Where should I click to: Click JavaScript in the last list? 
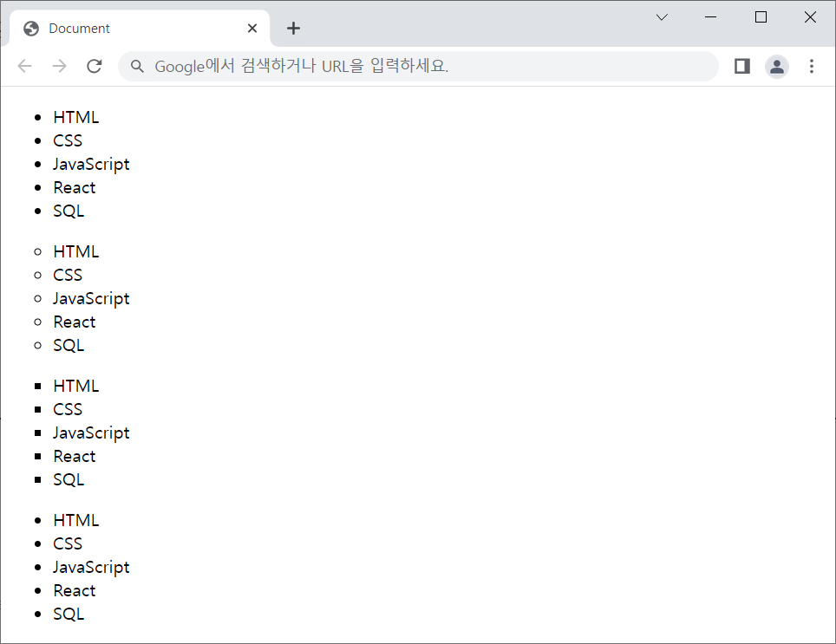pyautogui.click(x=91, y=567)
